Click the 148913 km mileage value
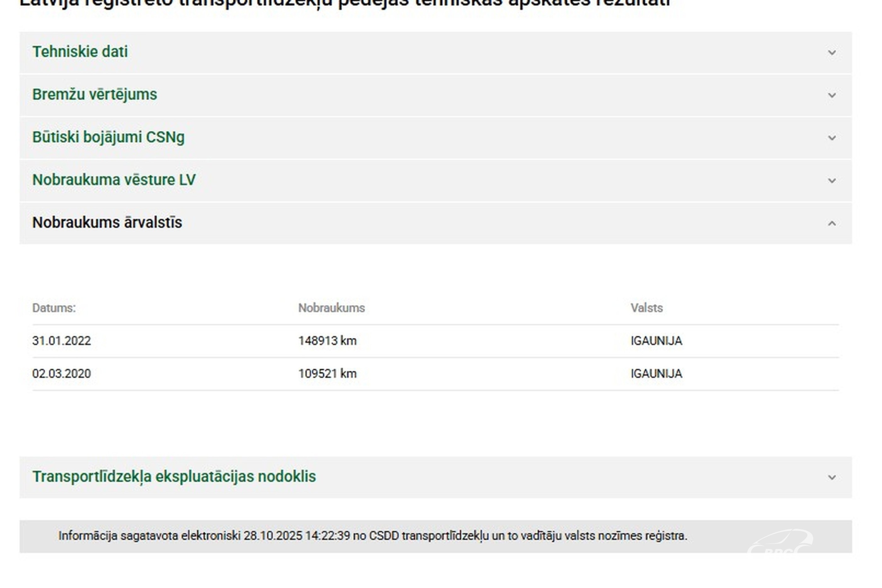882x588 pixels. point(327,341)
